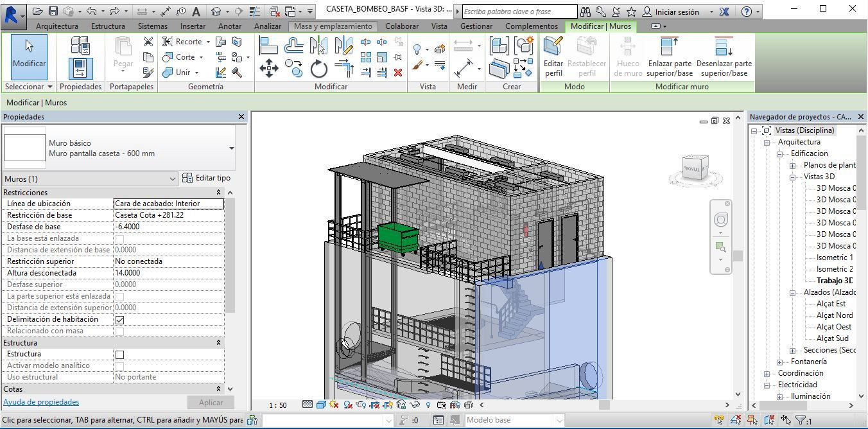Close the Propiedades panel
Image resolution: width=868 pixels, height=429 pixels.
tap(241, 117)
